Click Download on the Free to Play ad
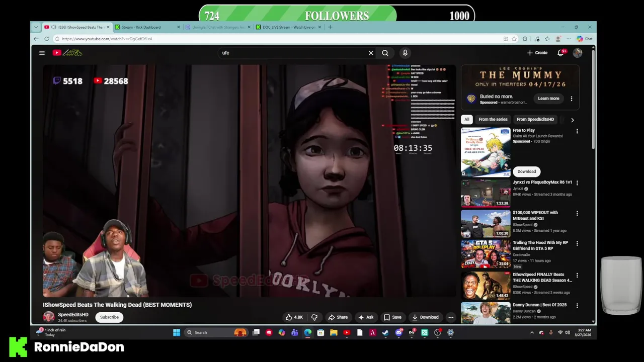The height and width of the screenshot is (362, 644). (x=527, y=171)
